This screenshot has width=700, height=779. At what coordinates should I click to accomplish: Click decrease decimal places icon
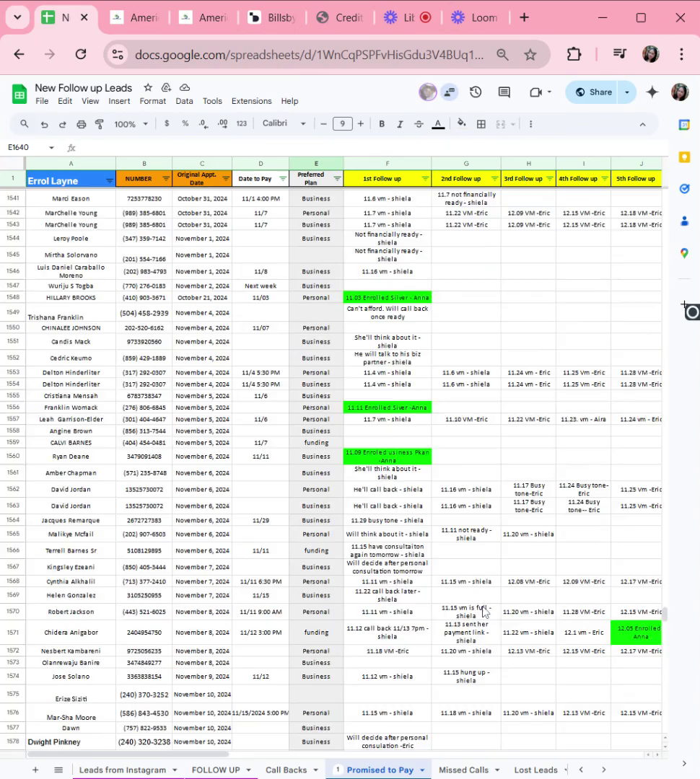[204, 124]
